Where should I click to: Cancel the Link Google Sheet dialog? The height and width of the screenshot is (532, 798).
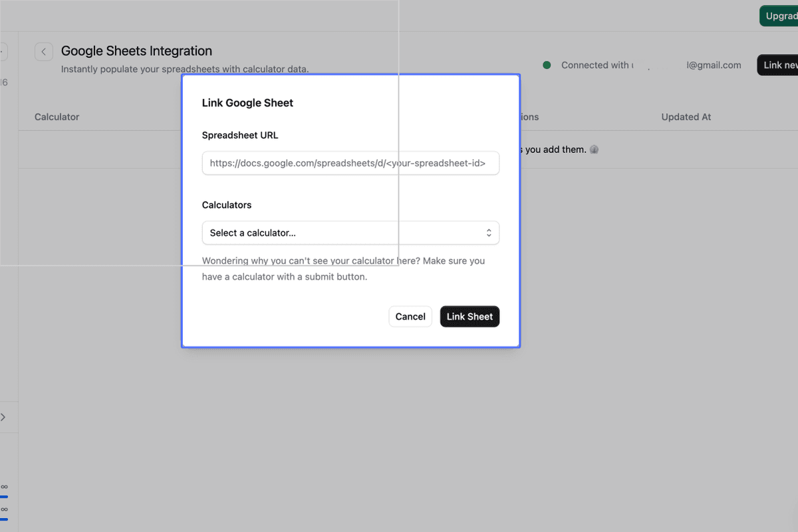click(x=410, y=317)
